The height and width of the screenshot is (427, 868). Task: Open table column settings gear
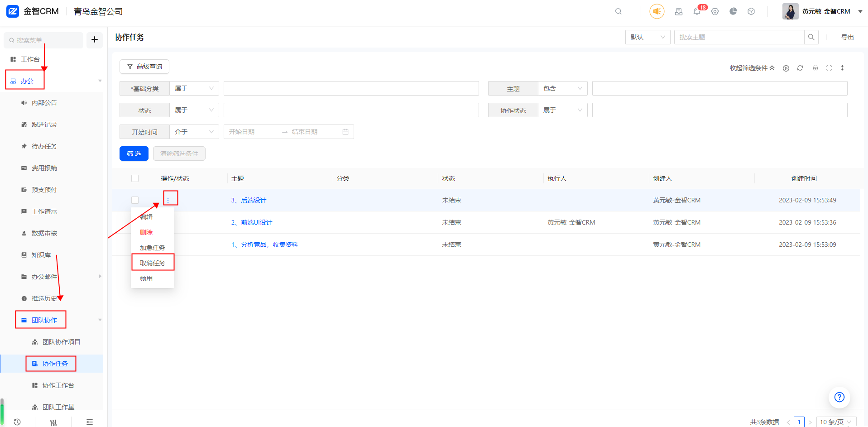click(x=815, y=68)
